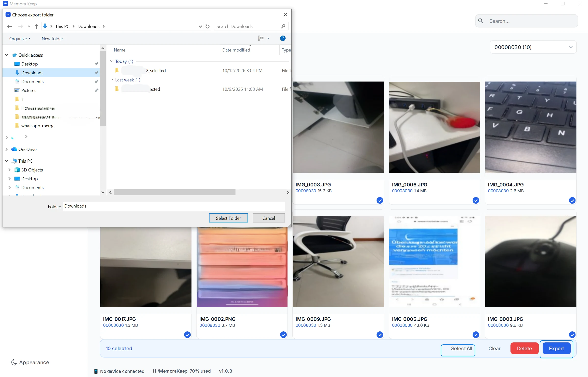Click the OneDrive cloud icon

[14, 149]
